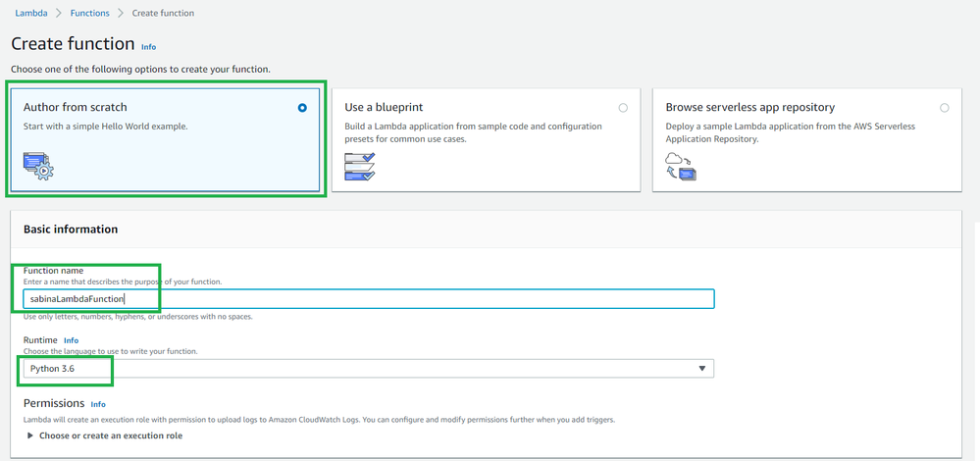
Task: Click the serverless app repository cloud icon
Action: 681,166
